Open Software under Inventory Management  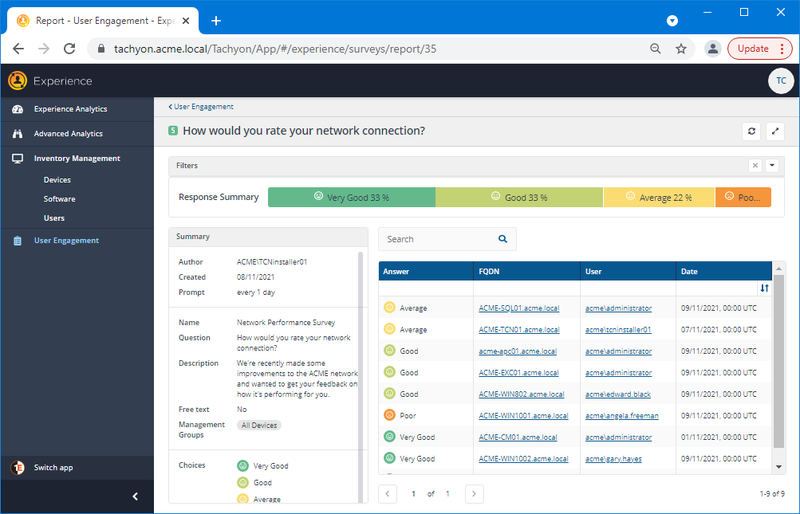[x=59, y=199]
